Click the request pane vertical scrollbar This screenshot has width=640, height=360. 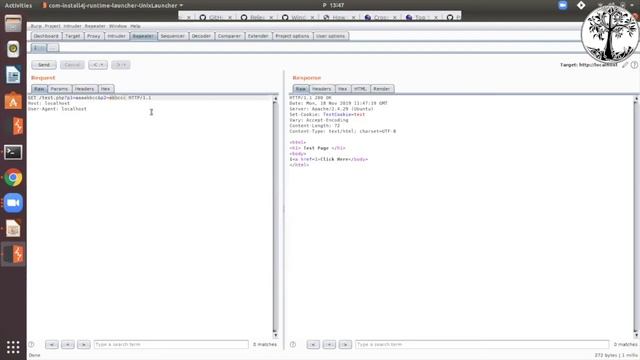click(275, 217)
